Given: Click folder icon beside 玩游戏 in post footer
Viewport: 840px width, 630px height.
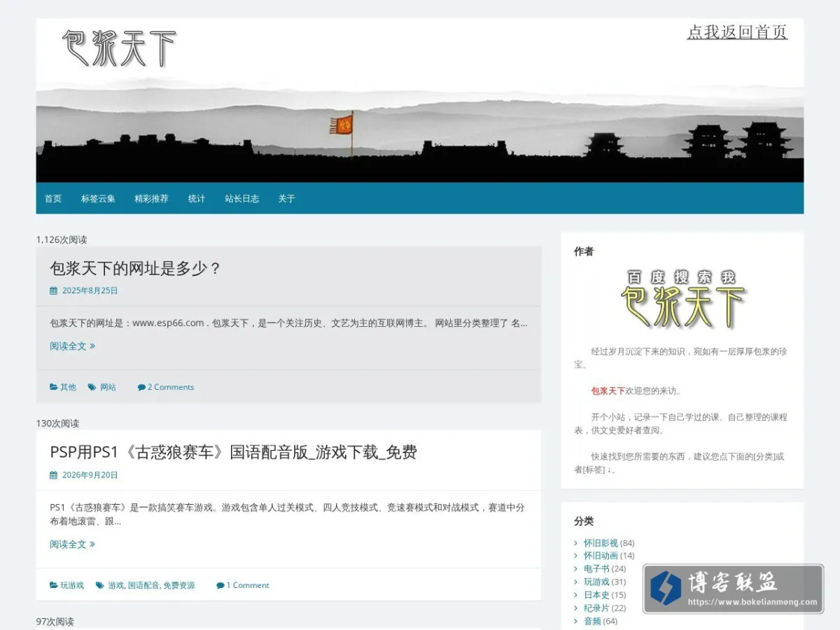Looking at the screenshot, I should pyautogui.click(x=54, y=585).
